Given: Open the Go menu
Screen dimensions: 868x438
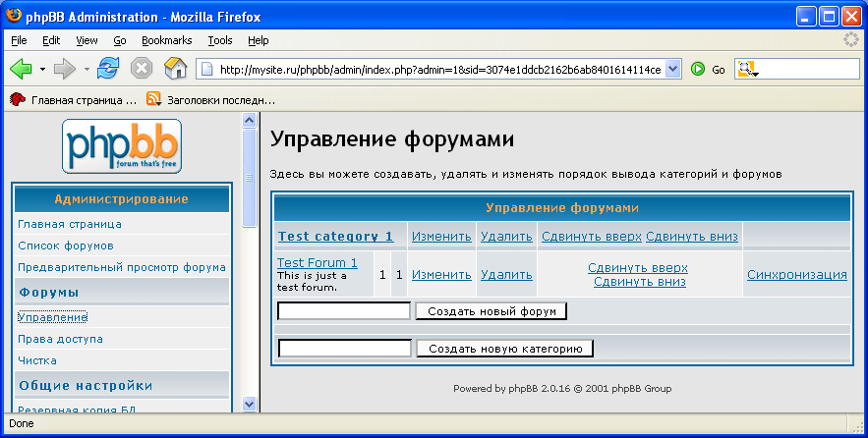Looking at the screenshot, I should pos(120,40).
